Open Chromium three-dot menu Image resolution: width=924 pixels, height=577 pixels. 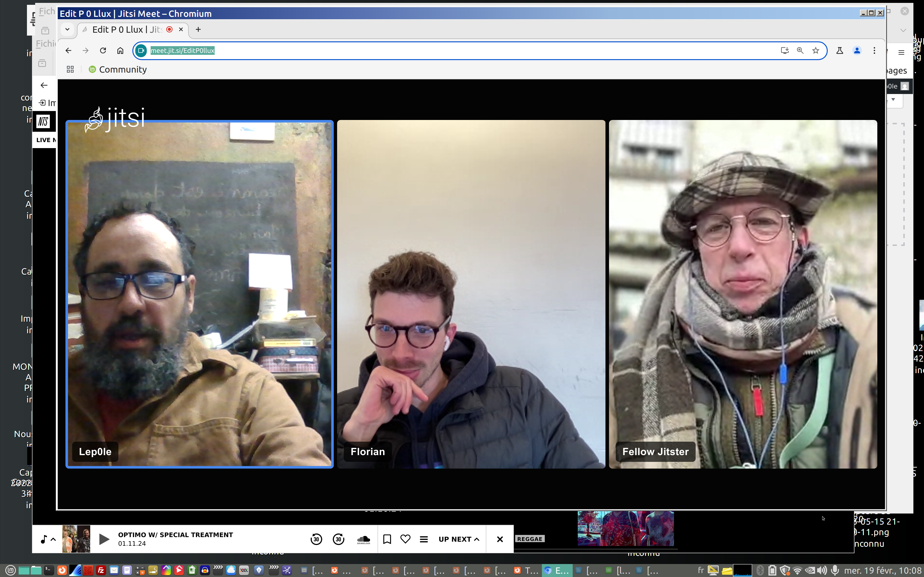[874, 50]
